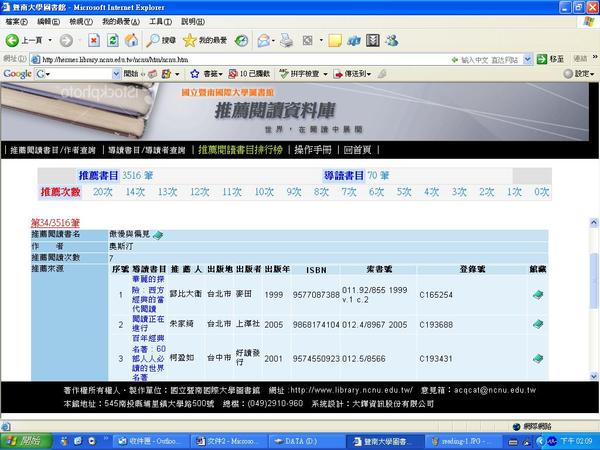Filter by 7次 recommendation count

[349, 192]
